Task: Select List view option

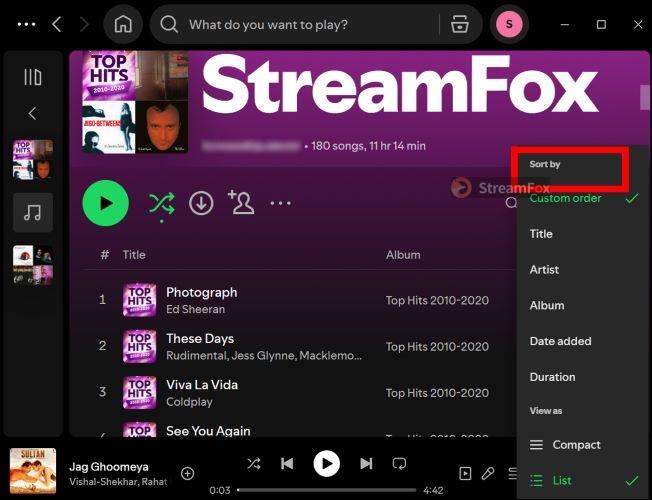Action: pyautogui.click(x=583, y=480)
